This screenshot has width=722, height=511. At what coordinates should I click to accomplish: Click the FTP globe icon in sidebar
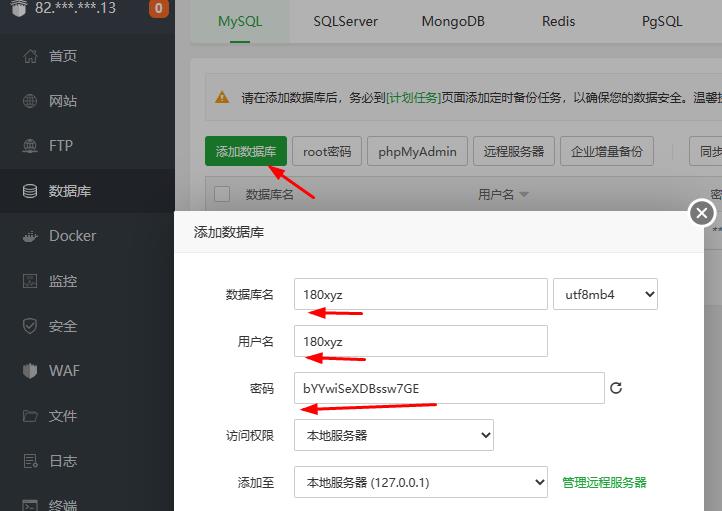(x=30, y=145)
